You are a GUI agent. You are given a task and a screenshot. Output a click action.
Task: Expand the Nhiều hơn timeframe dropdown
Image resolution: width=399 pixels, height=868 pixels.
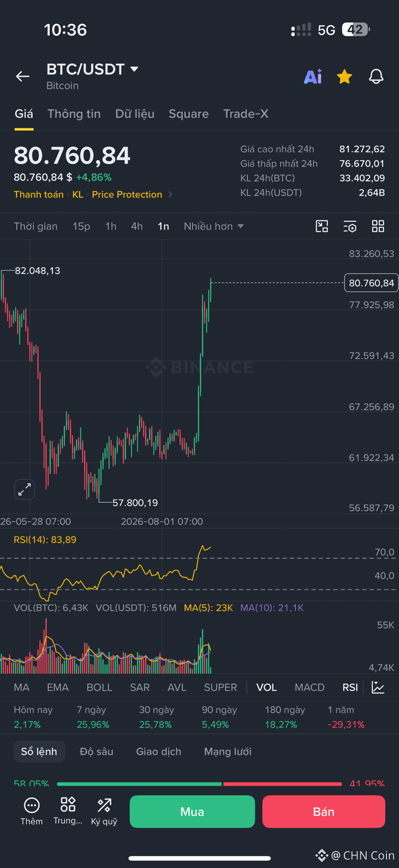(213, 226)
